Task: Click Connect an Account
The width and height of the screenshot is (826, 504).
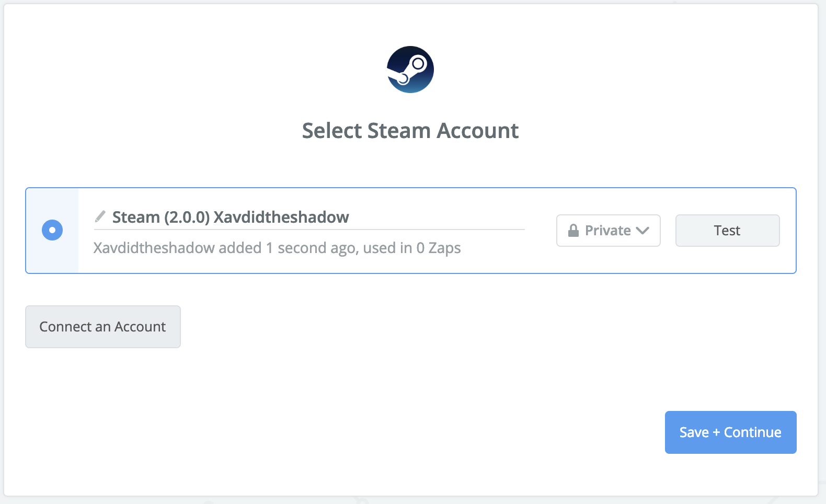Action: pyautogui.click(x=103, y=327)
